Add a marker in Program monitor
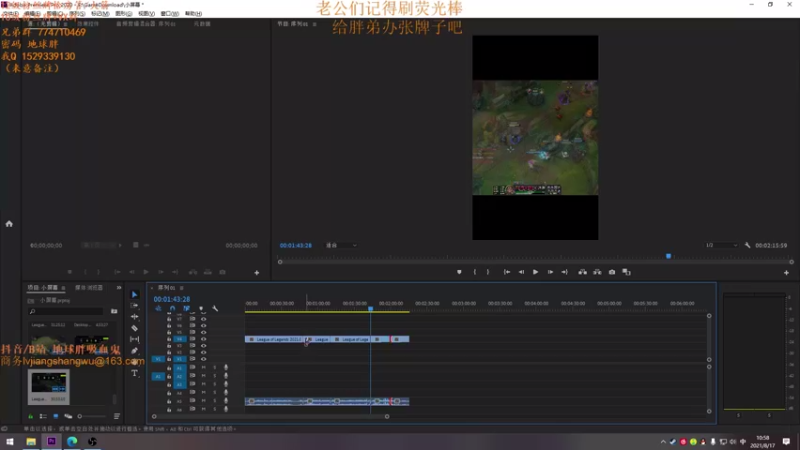 pos(459,272)
